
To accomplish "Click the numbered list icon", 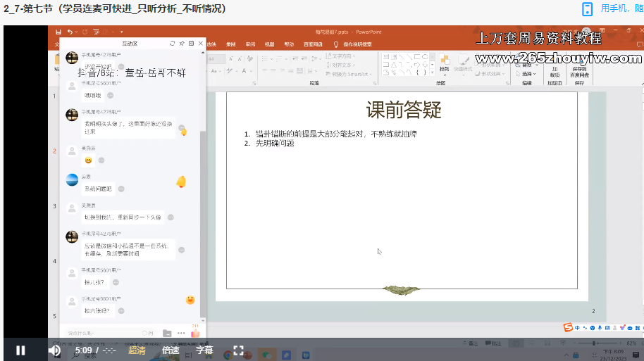I will [x=280, y=59].
